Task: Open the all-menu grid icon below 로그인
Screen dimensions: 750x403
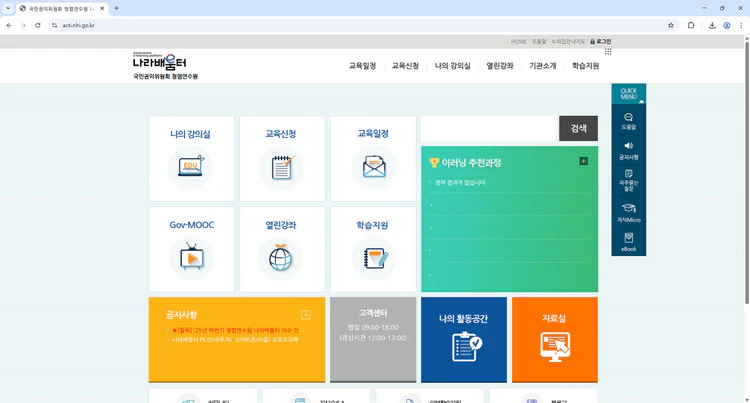Action: (x=608, y=52)
